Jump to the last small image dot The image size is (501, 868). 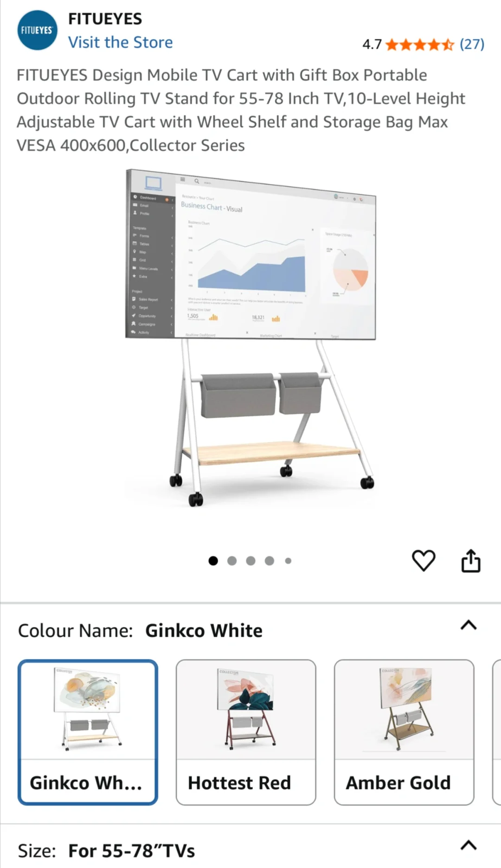point(288,561)
